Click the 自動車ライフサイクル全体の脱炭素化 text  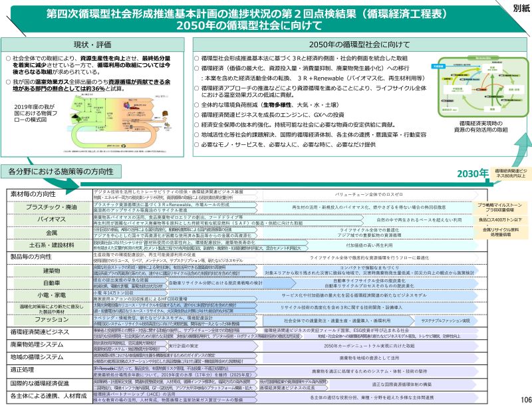tap(369, 281)
